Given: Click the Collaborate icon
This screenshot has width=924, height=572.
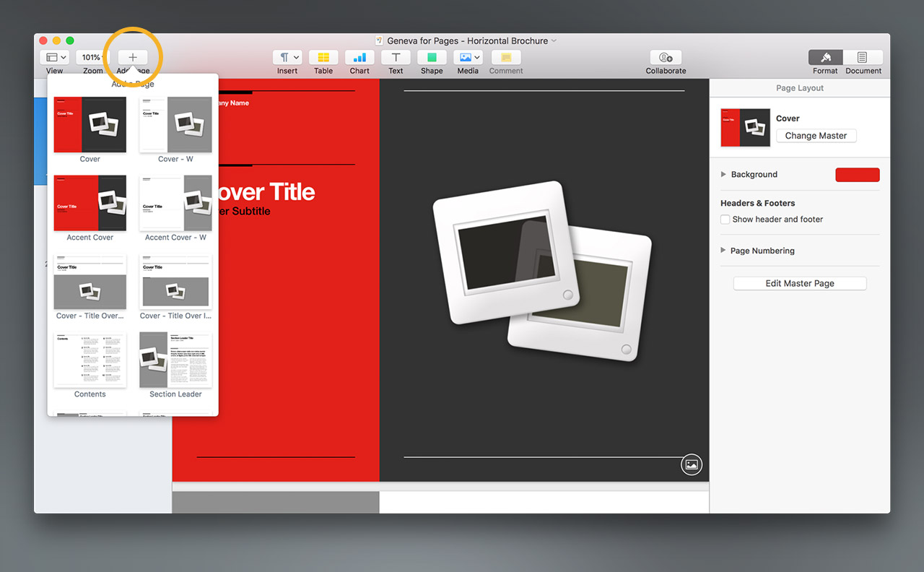Looking at the screenshot, I should coord(666,57).
